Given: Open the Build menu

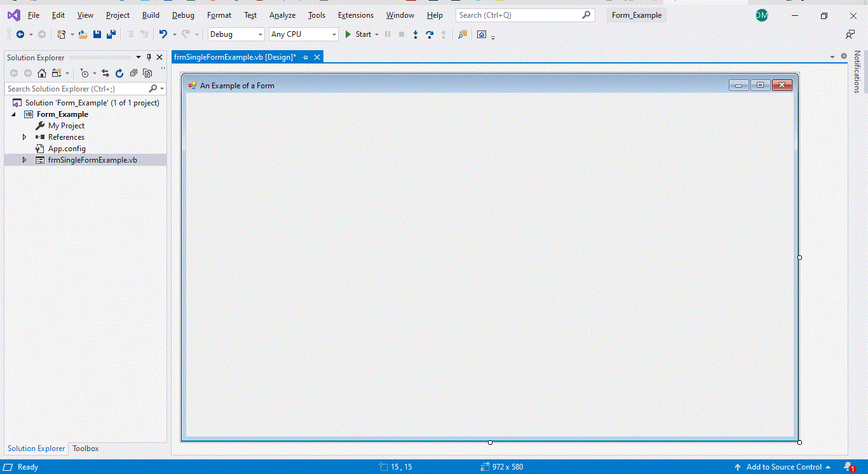Looking at the screenshot, I should point(151,15).
